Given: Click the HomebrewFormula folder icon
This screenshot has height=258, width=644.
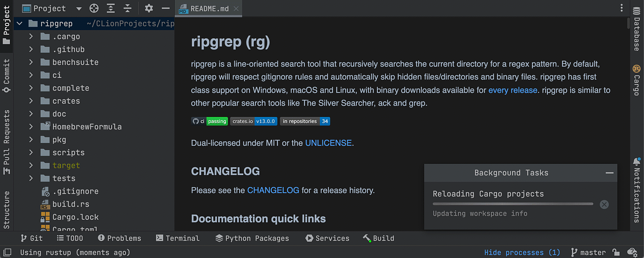Looking at the screenshot, I should tap(45, 127).
